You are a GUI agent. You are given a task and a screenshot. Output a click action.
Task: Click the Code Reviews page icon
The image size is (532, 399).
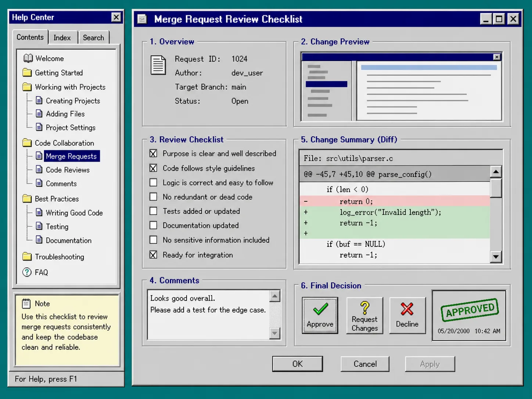pos(39,169)
